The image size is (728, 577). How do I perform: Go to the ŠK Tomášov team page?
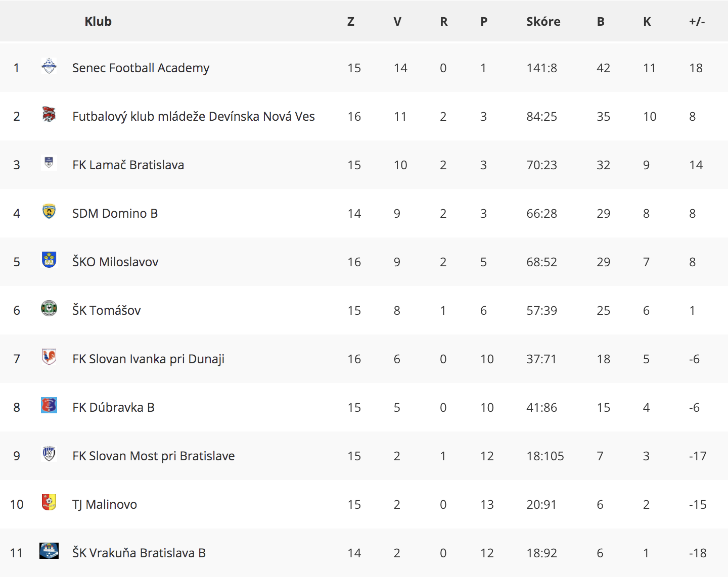[x=107, y=310]
